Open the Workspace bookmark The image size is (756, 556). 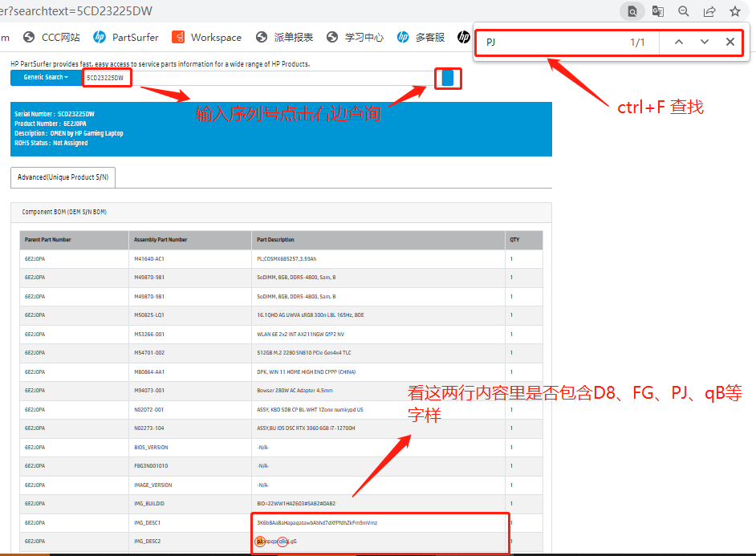207,37
